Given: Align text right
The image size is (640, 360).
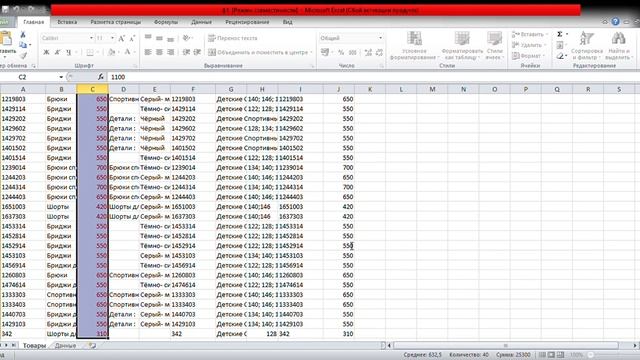Looking at the screenshot, I should pos(171,52).
